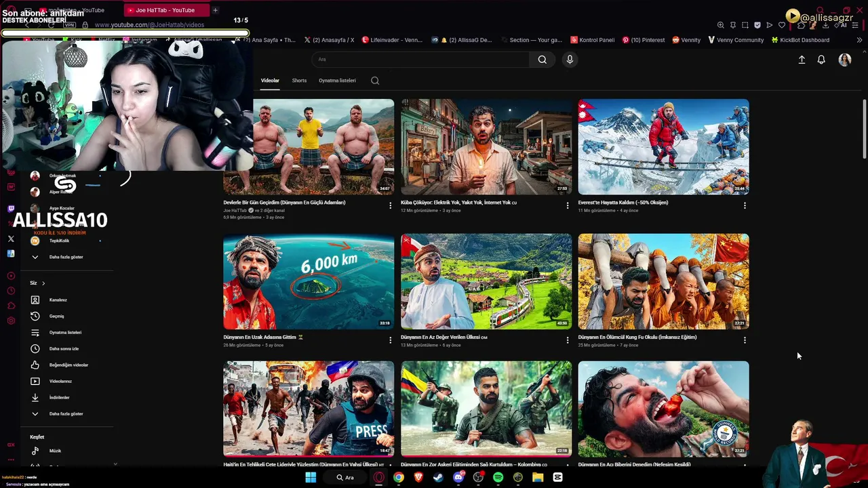Launch Brave browser from the taskbar

tap(418, 477)
